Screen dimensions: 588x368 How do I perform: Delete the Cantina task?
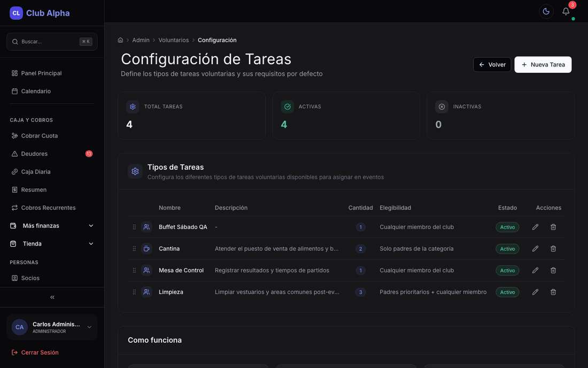(x=553, y=249)
